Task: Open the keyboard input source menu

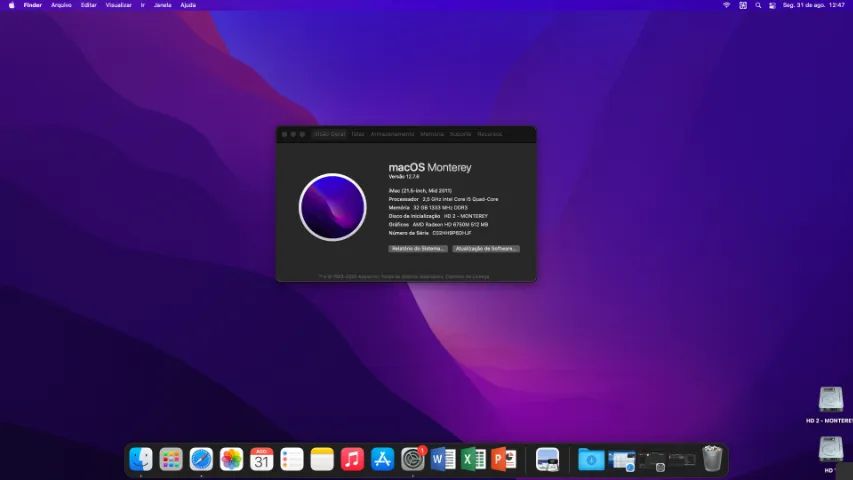Action: (x=743, y=5)
